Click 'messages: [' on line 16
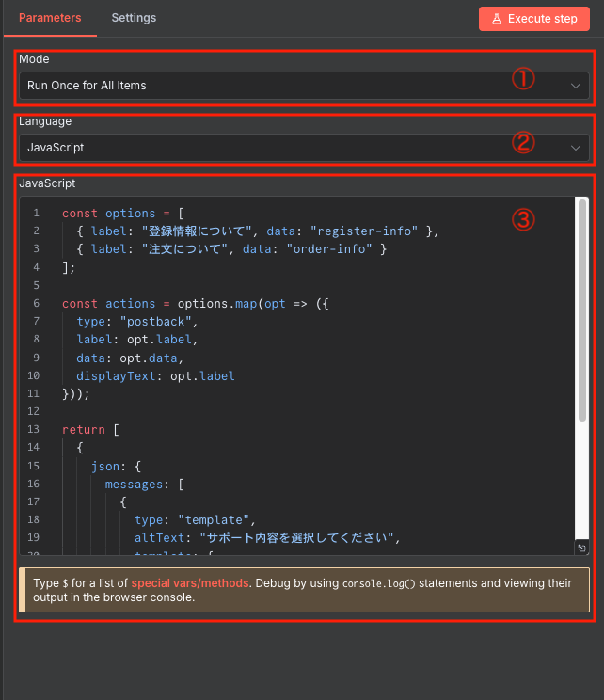 tap(145, 485)
